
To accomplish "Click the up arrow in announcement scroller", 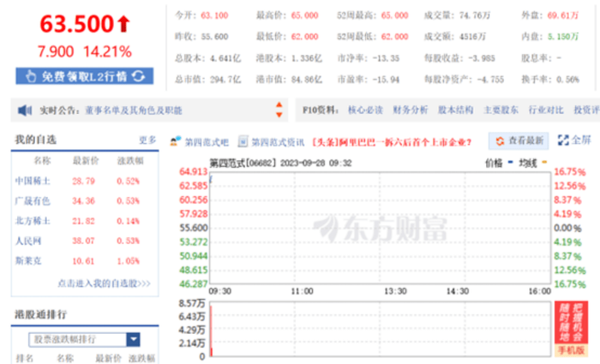I will point(279,105).
